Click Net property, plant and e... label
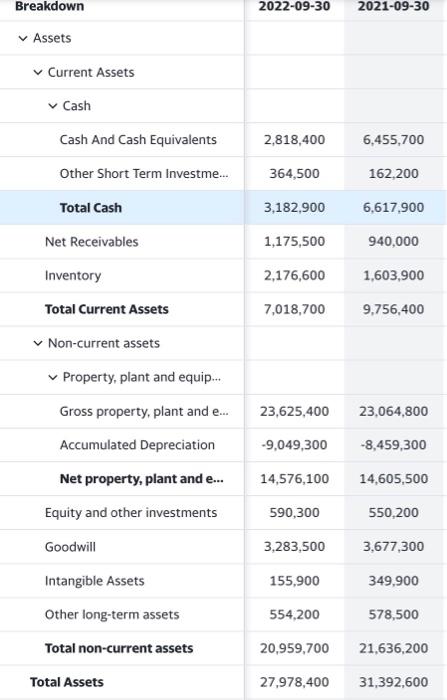 142,479
